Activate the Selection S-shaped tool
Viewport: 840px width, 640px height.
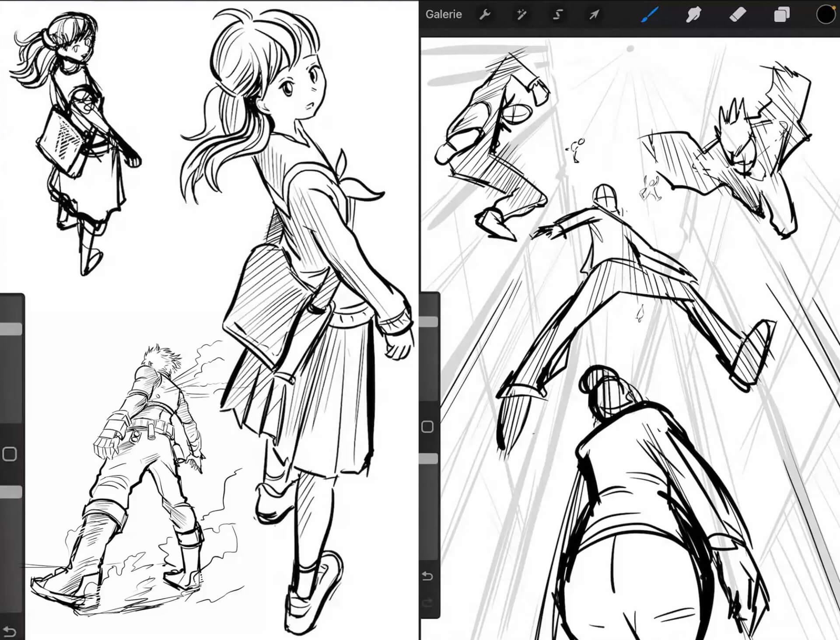point(557,15)
